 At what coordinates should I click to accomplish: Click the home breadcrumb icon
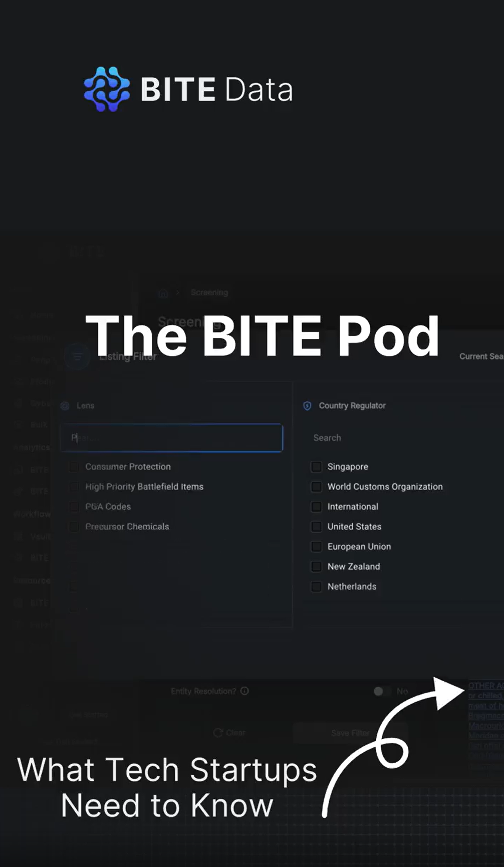click(x=163, y=293)
